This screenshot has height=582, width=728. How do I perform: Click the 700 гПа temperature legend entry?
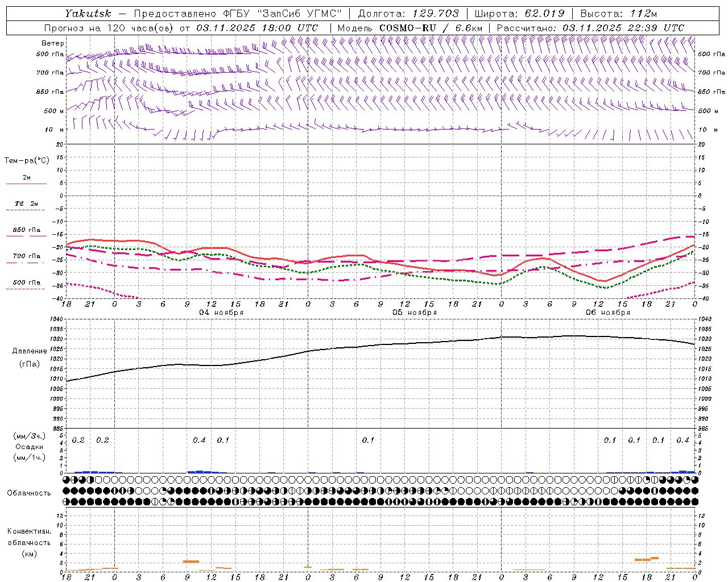pyautogui.click(x=26, y=257)
